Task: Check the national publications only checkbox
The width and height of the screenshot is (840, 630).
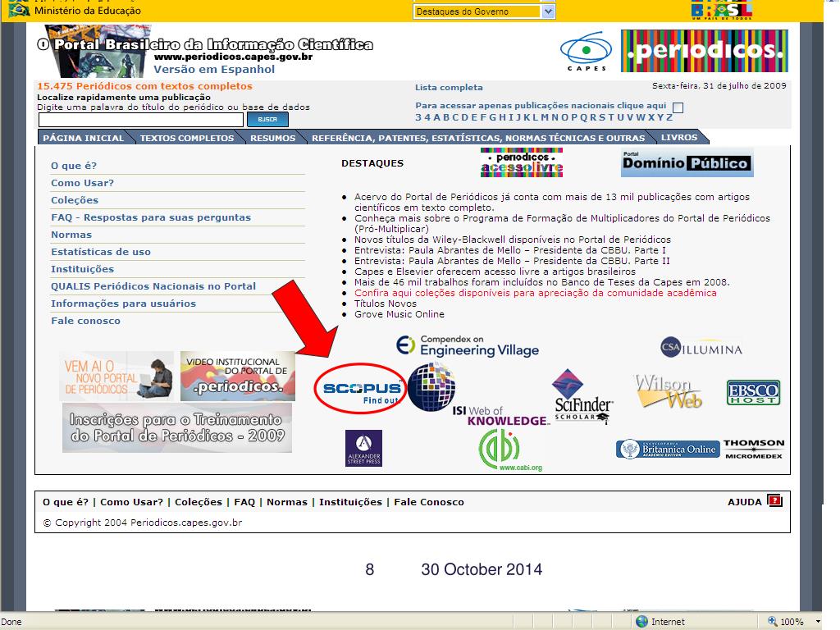Action: [678, 107]
